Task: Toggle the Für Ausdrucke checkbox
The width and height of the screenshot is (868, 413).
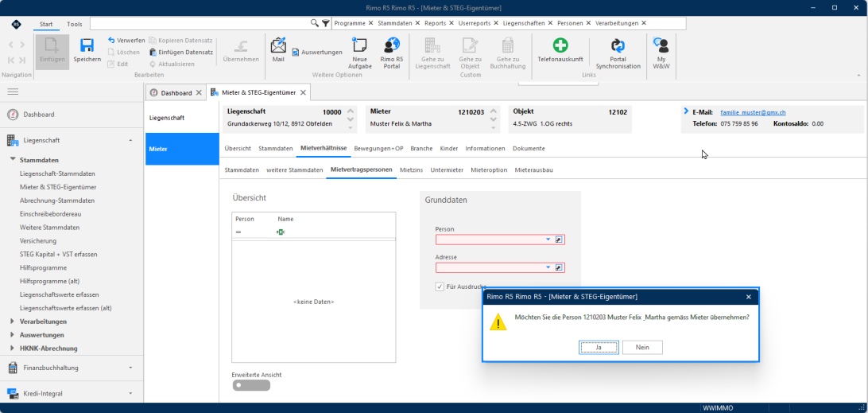Action: click(x=440, y=286)
